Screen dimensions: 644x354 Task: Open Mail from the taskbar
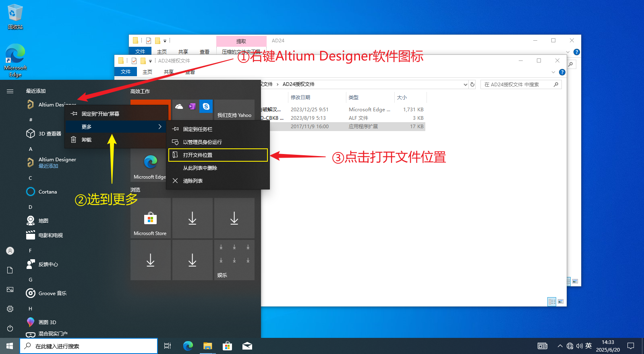tap(247, 346)
